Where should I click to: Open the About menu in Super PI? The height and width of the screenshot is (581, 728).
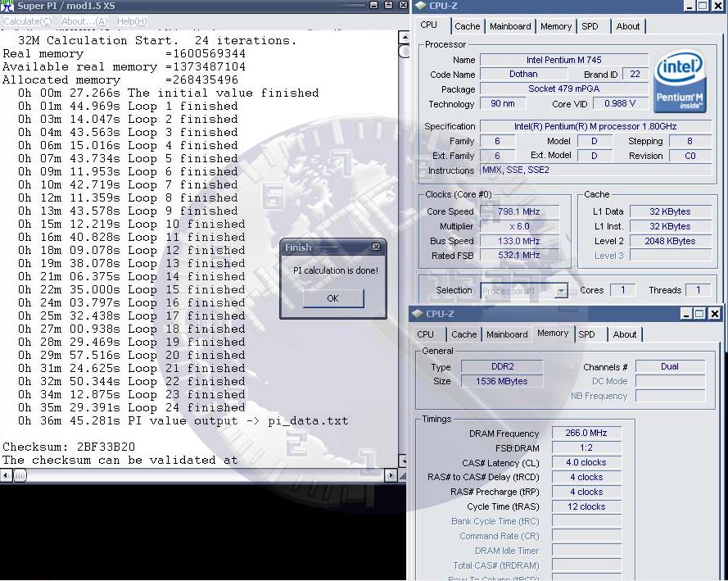(84, 21)
